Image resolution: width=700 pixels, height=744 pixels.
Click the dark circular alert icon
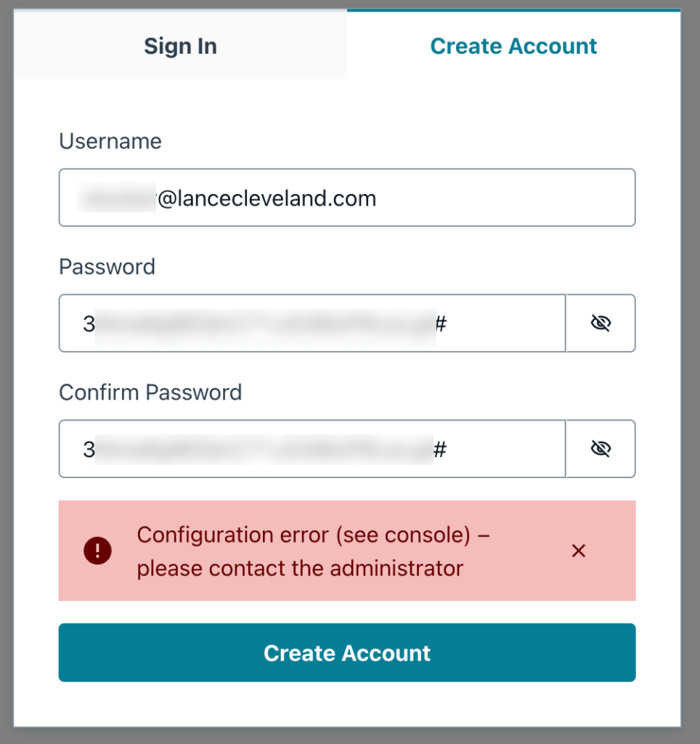97,551
